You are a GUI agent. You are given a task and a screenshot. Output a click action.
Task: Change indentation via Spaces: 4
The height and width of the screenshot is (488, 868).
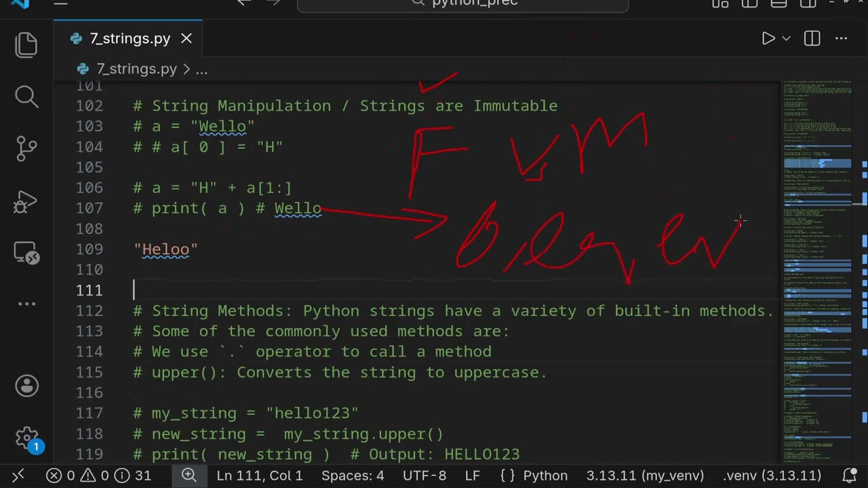coord(353,476)
